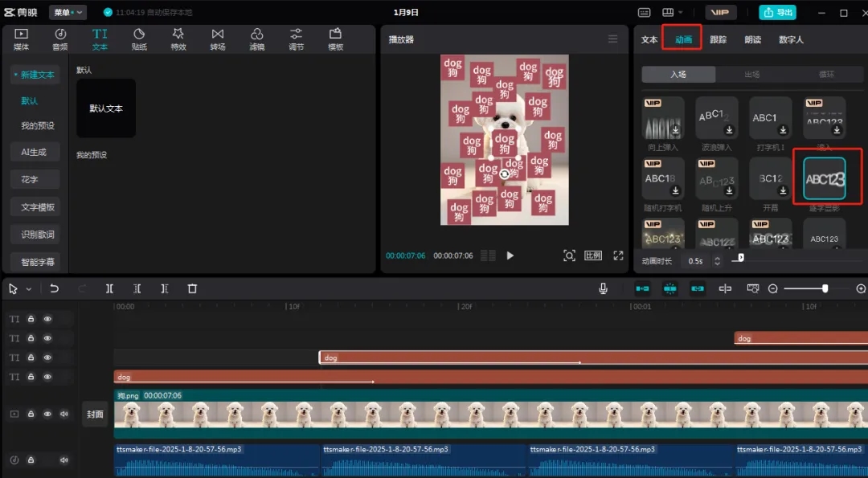Click the undo arrow in timeline toolbar

(x=55, y=288)
